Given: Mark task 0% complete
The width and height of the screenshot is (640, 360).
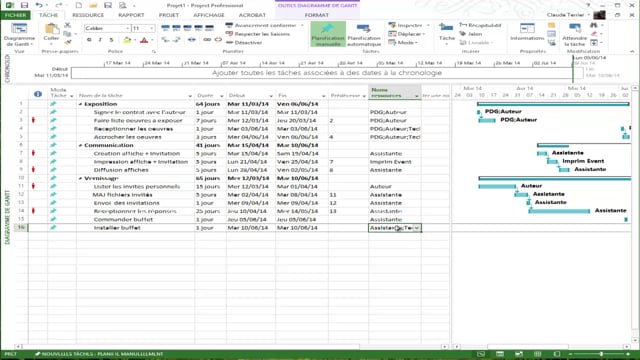Looking at the screenshot, I should 165,28.
